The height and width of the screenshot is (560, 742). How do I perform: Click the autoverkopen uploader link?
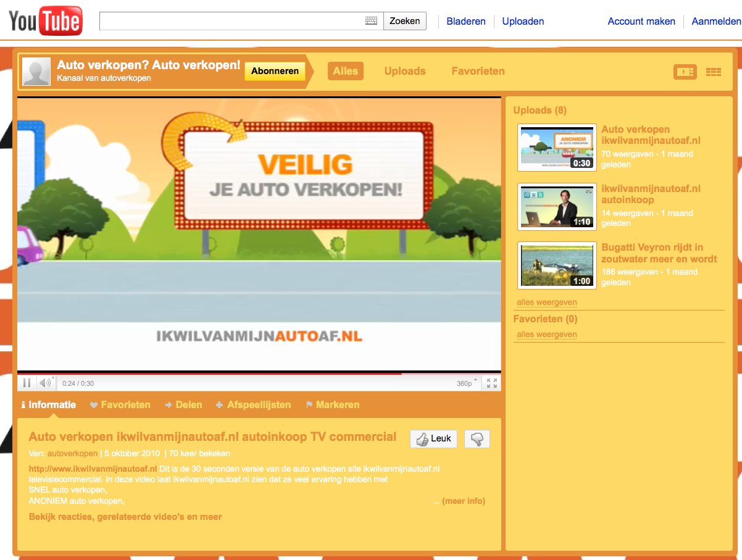[72, 453]
